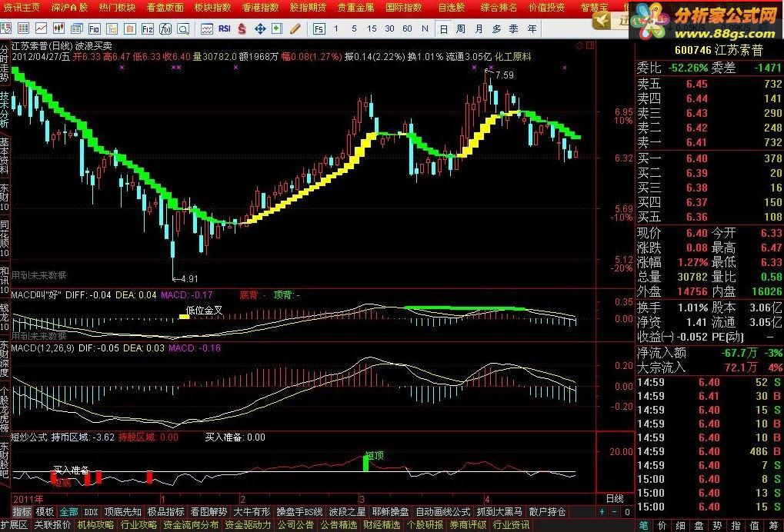This screenshot has width=784, height=532.
Task: Select 抓到大黑马 indicator tab
Action: coord(499,512)
